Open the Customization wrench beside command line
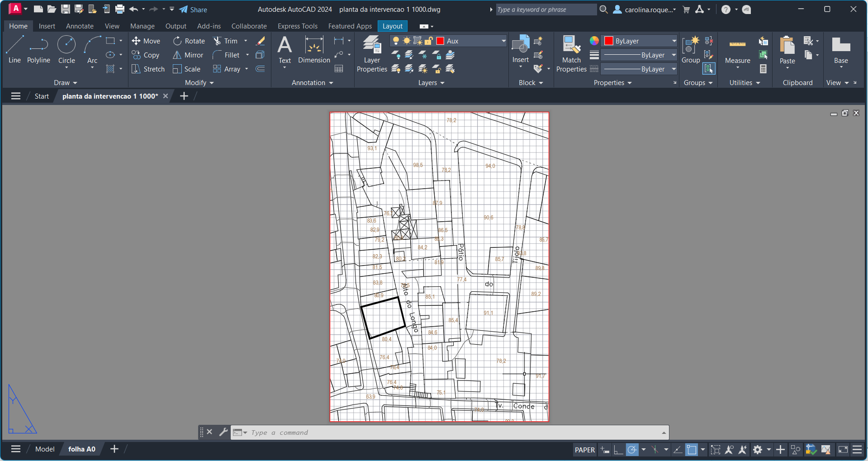 223,432
